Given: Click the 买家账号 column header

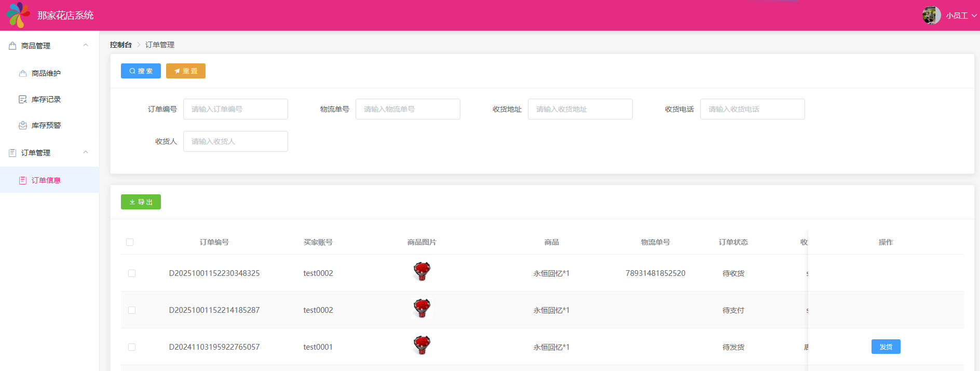Looking at the screenshot, I should tap(318, 242).
